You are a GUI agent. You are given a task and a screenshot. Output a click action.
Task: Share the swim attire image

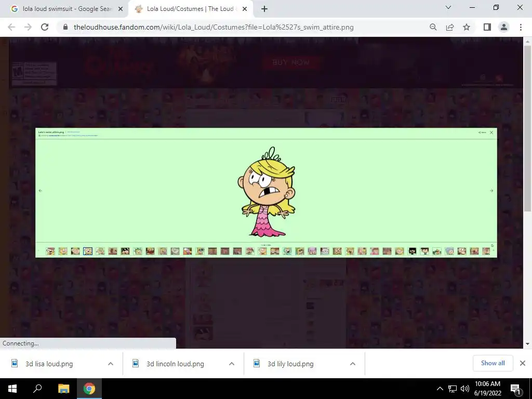coord(482,132)
